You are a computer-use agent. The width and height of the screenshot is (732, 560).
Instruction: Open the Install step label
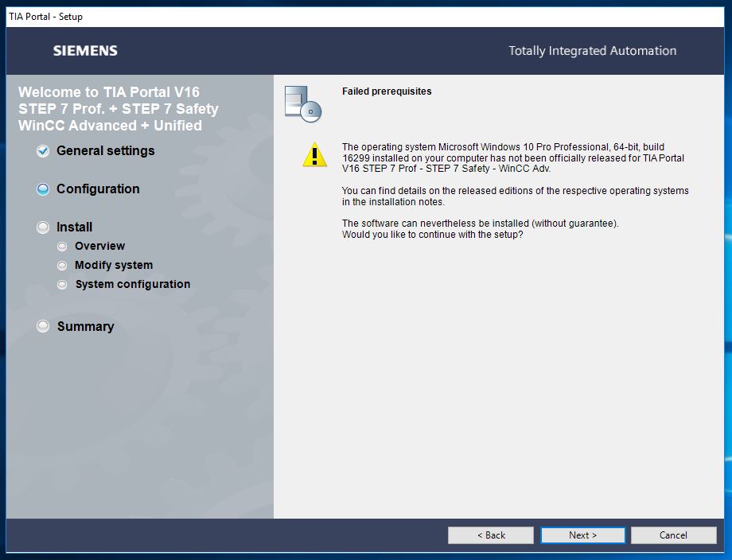(74, 227)
